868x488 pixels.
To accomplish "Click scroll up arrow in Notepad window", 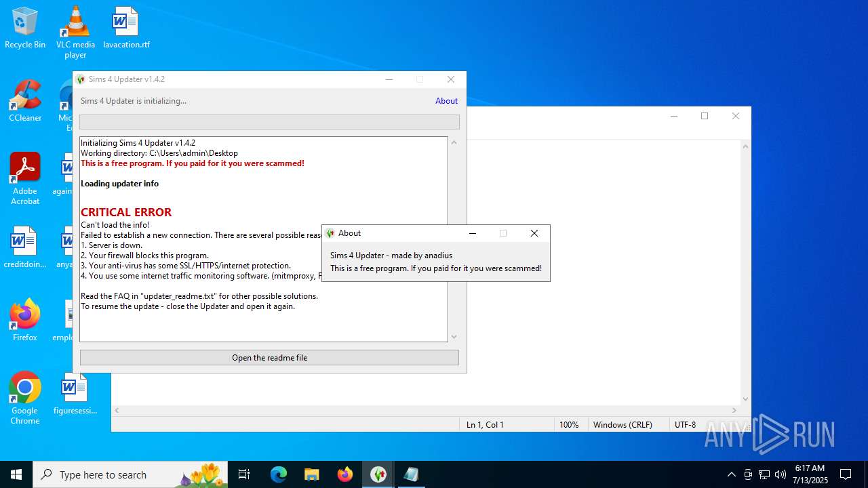I will [x=746, y=146].
